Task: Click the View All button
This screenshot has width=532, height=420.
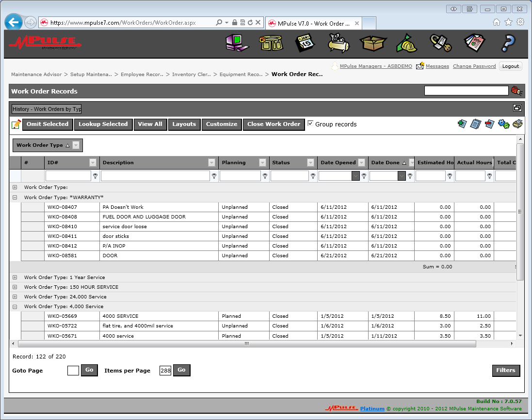Action: (x=150, y=124)
